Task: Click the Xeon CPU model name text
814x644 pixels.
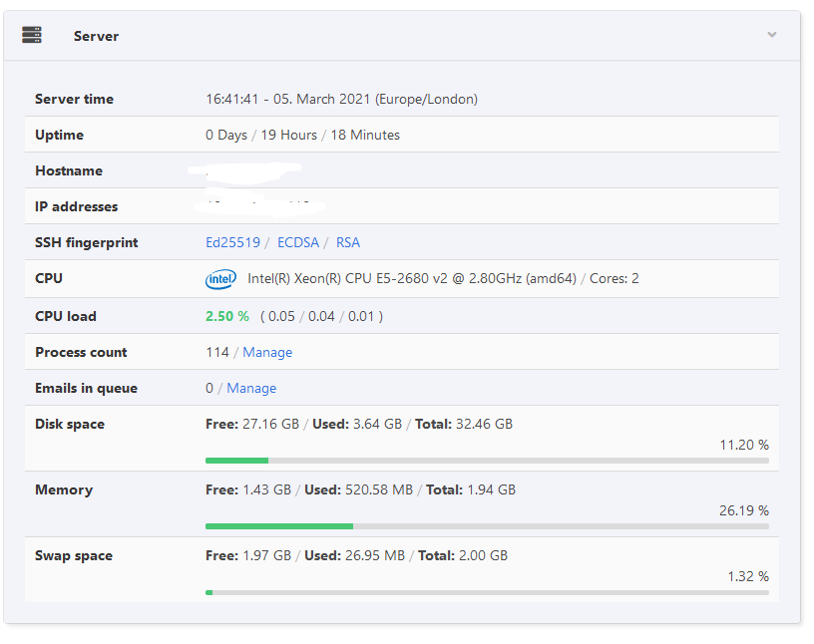Action: pyautogui.click(x=411, y=278)
